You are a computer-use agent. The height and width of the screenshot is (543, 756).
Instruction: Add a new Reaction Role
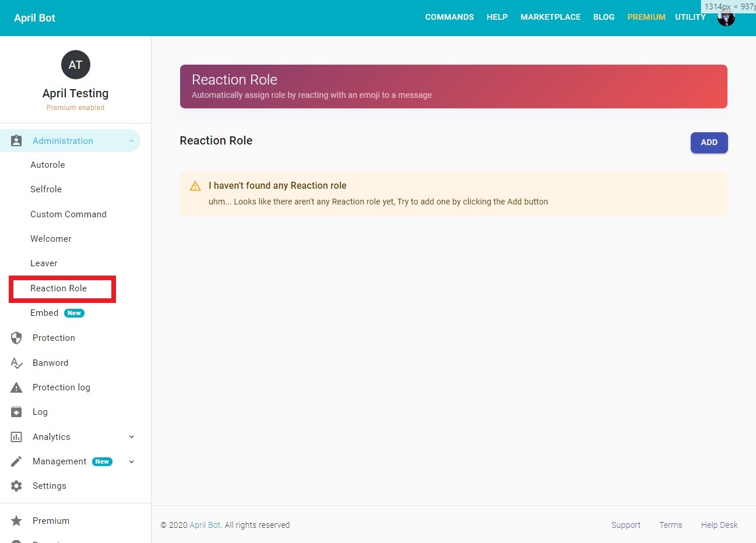[x=709, y=143]
